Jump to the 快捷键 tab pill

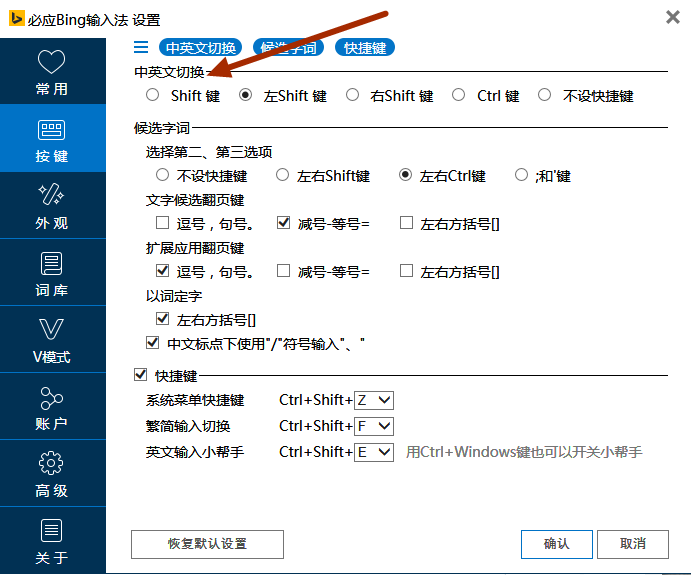(365, 48)
